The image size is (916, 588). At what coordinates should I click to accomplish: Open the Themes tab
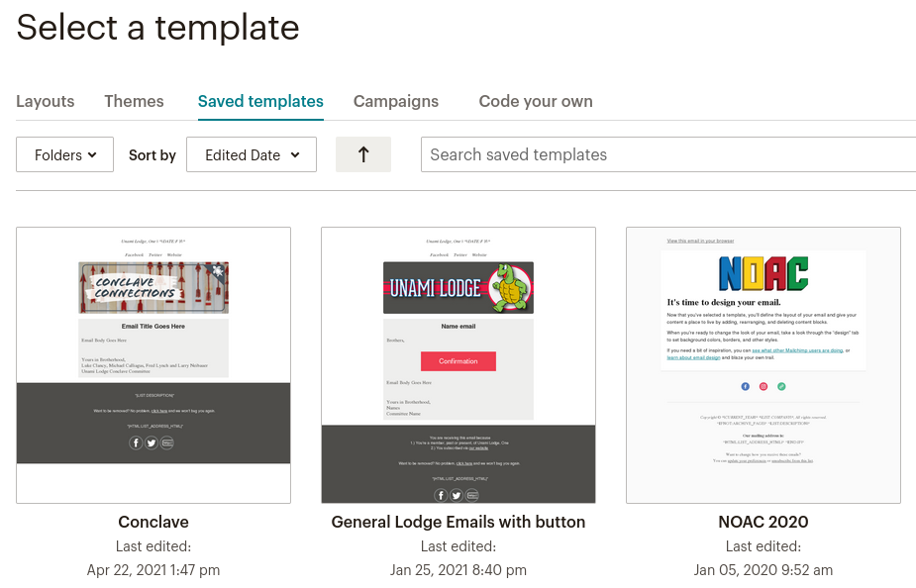(x=134, y=101)
